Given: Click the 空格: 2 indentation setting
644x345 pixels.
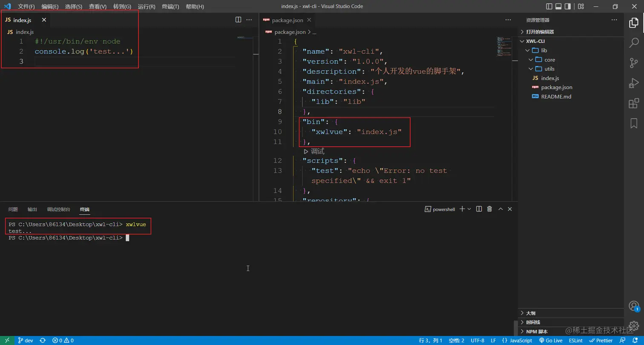Looking at the screenshot, I should coord(457,340).
